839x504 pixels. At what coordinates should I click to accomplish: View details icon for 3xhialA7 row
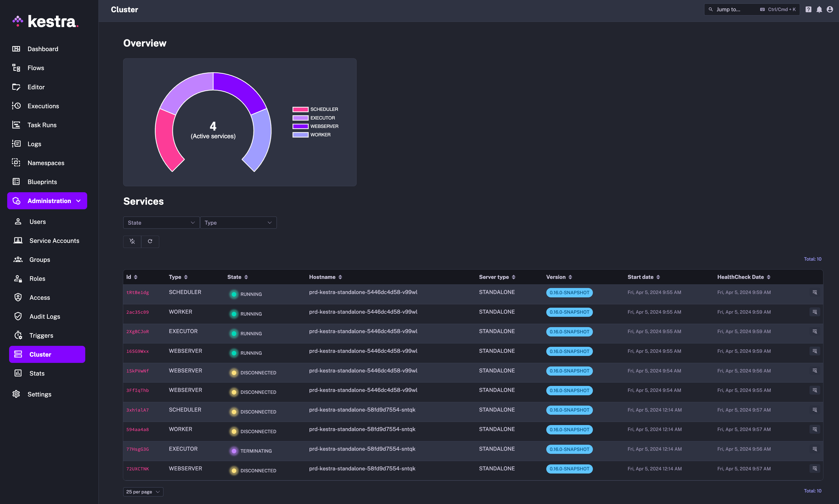(x=815, y=410)
